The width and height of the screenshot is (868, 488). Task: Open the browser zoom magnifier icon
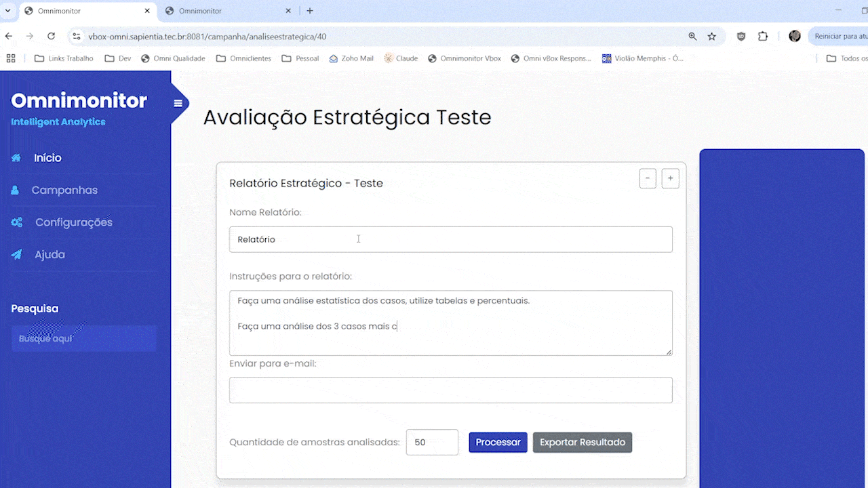pos(692,37)
